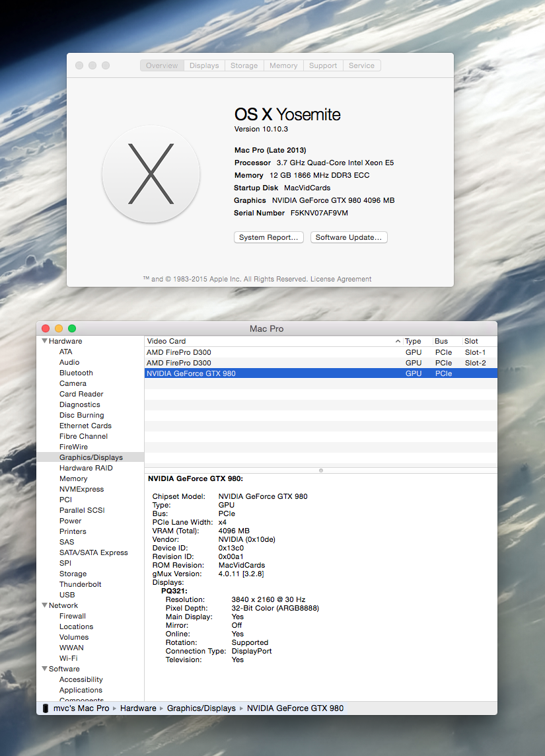
Task: Open Disc Burning in the sidebar
Action: [x=82, y=416]
